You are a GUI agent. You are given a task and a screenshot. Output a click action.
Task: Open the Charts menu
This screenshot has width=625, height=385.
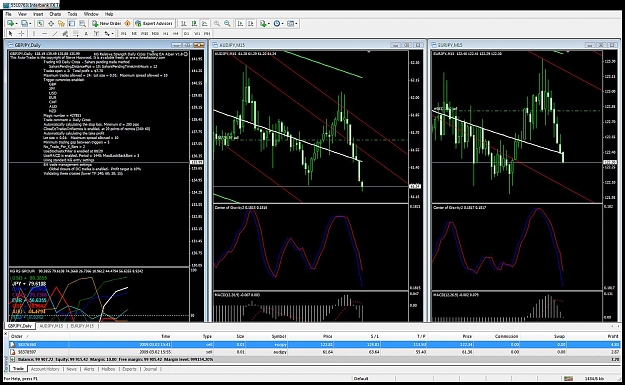point(55,14)
